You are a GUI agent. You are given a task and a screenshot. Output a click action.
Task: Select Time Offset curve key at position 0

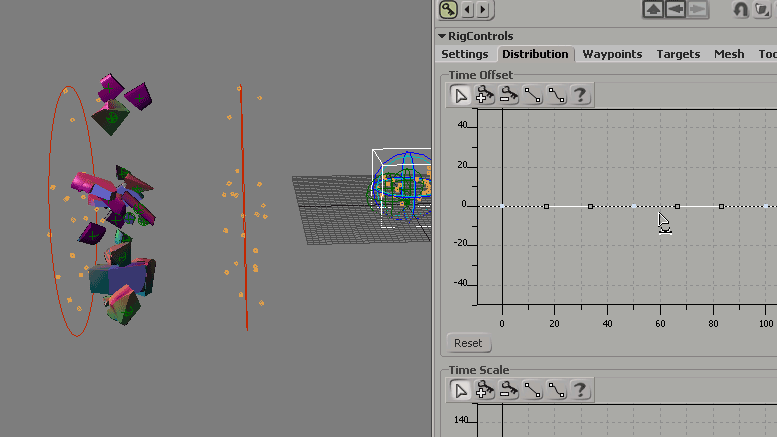502,206
